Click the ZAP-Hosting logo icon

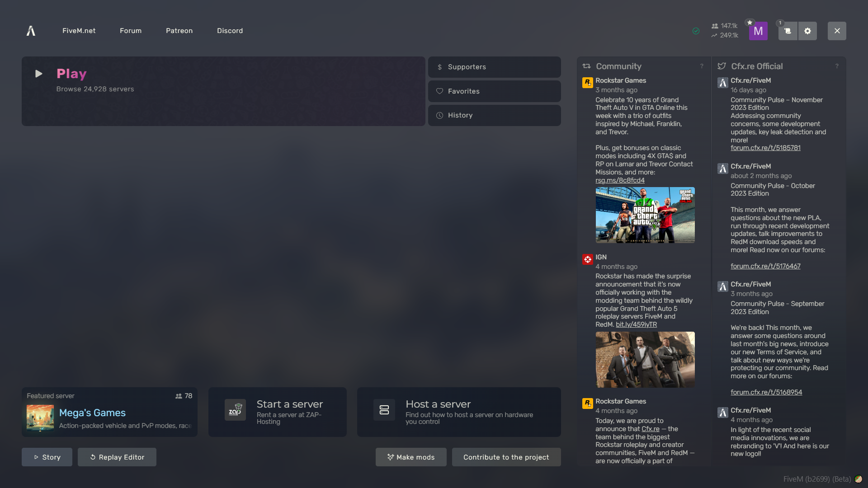235,410
